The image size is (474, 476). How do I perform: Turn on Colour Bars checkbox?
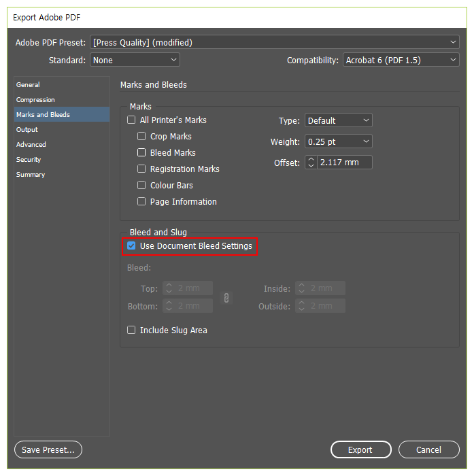pos(141,185)
